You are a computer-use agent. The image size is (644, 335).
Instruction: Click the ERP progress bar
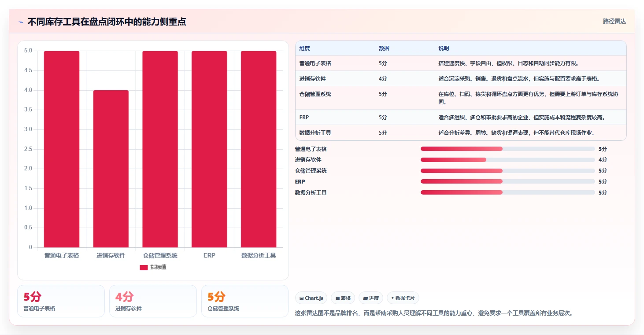(508, 181)
